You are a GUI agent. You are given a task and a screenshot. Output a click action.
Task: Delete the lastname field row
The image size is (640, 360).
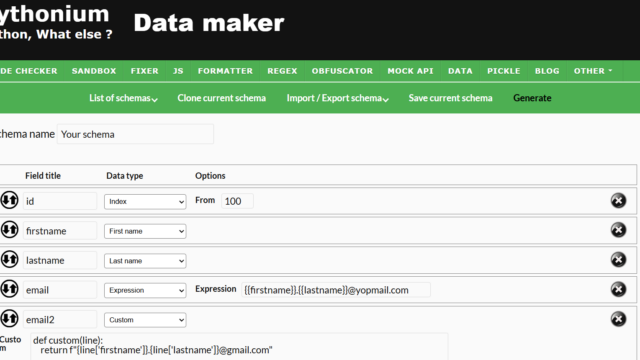[x=618, y=260]
